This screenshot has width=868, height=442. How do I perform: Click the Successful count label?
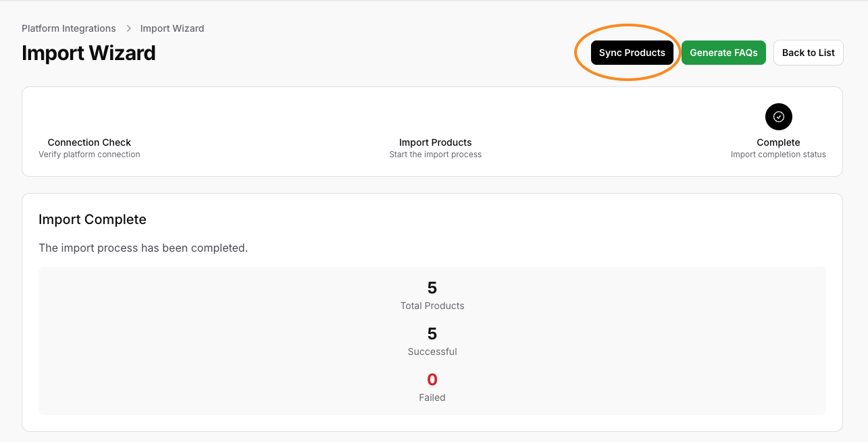coord(432,352)
